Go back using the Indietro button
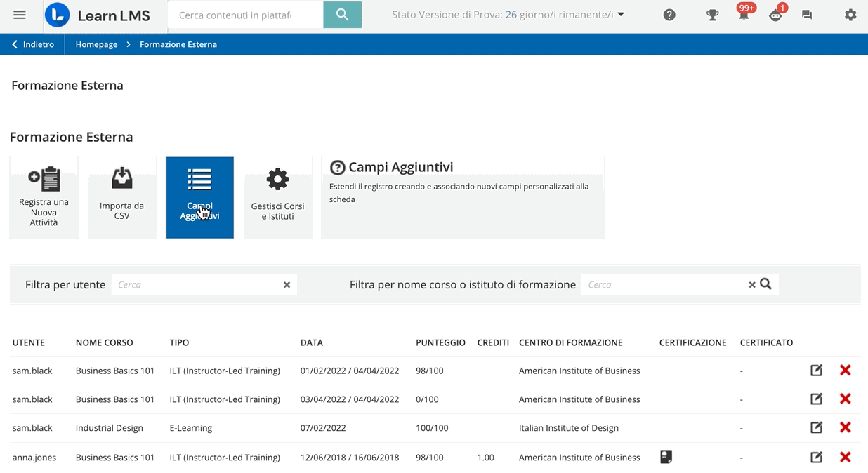 (x=32, y=44)
